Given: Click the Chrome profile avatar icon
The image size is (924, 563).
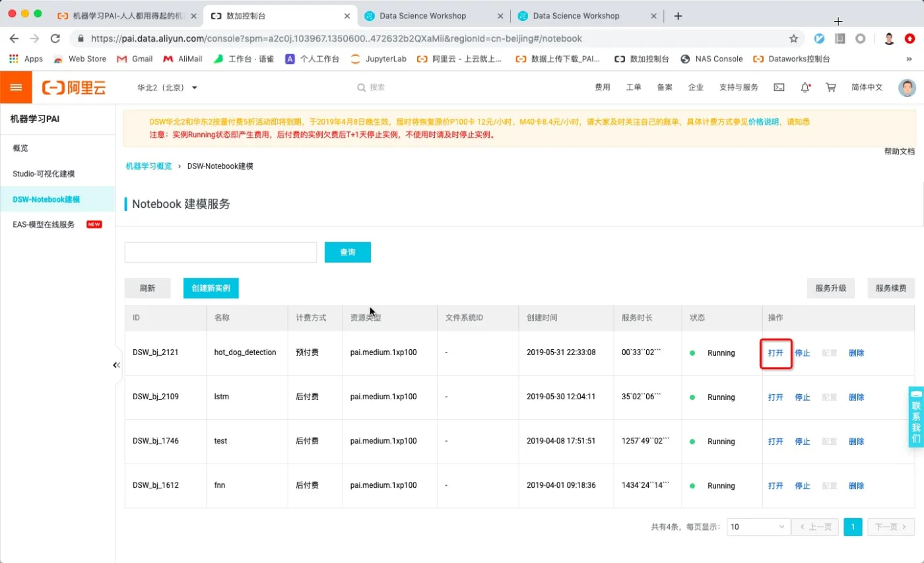Looking at the screenshot, I should pyautogui.click(x=889, y=38).
